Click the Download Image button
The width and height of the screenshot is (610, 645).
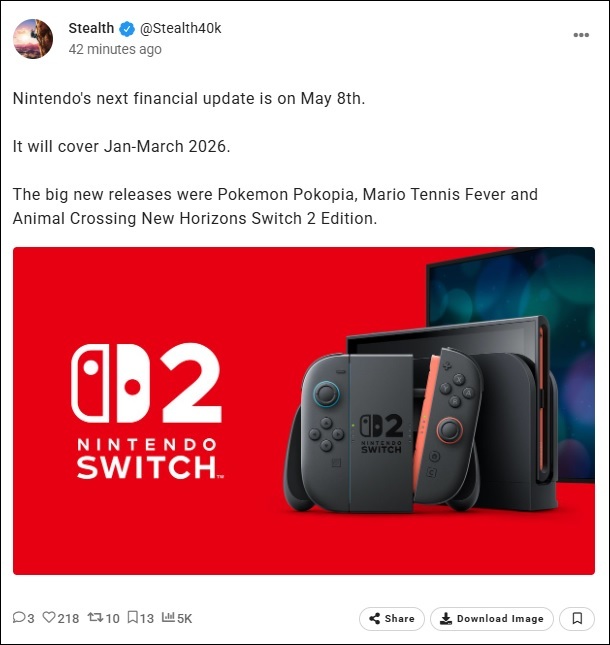(492, 619)
